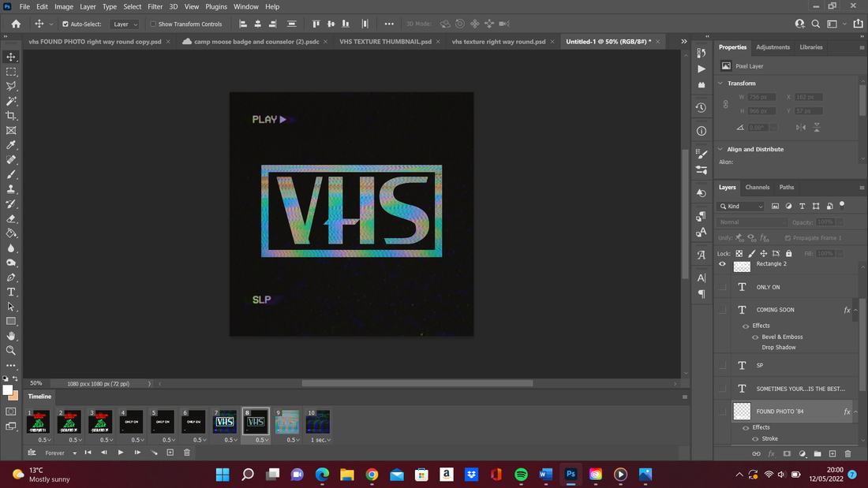Open the 1 sec. delay dropdown on frame 10

click(321, 440)
